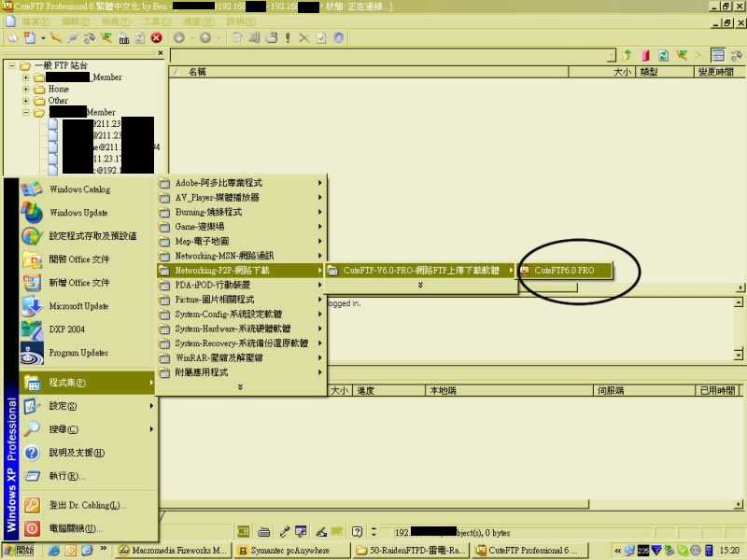Viewport: 747px width, 560px height.
Task: Click the Refresh toolbar icon
Action: point(139,37)
